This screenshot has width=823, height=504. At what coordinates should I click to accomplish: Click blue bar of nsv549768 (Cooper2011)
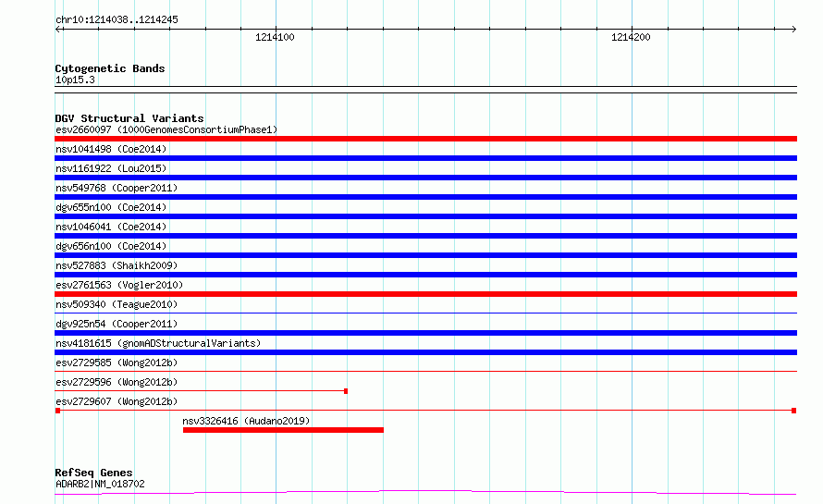click(425, 197)
